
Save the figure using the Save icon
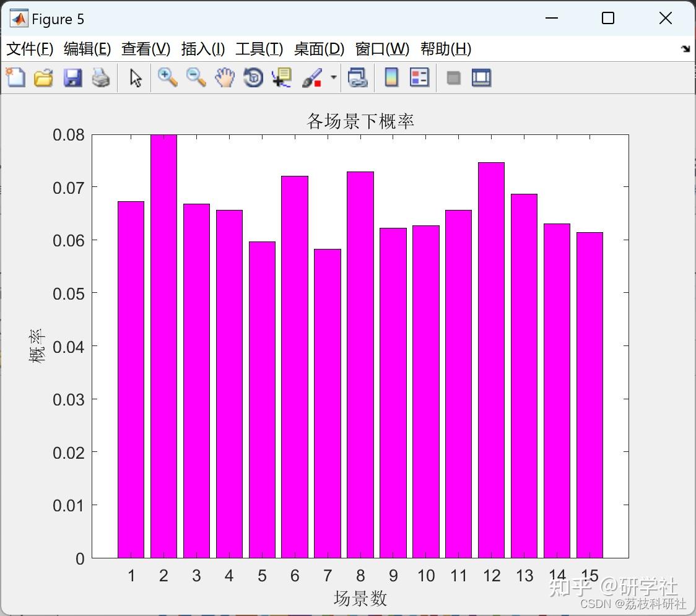pyautogui.click(x=72, y=77)
